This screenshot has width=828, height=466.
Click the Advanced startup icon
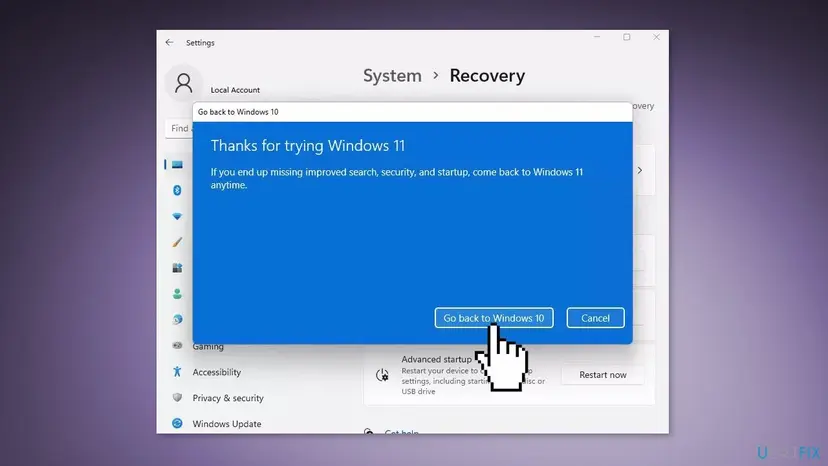(x=382, y=375)
